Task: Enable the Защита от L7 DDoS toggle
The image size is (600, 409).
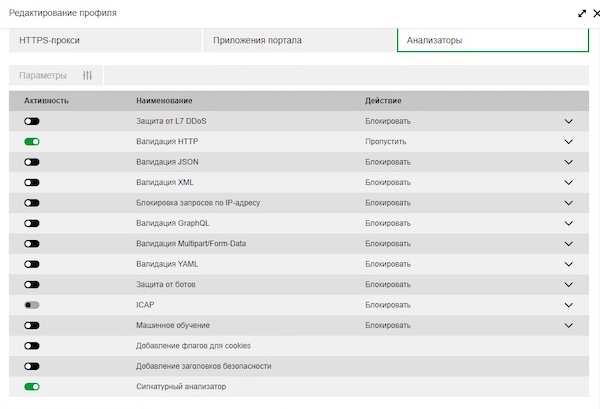Action: pyautogui.click(x=32, y=121)
